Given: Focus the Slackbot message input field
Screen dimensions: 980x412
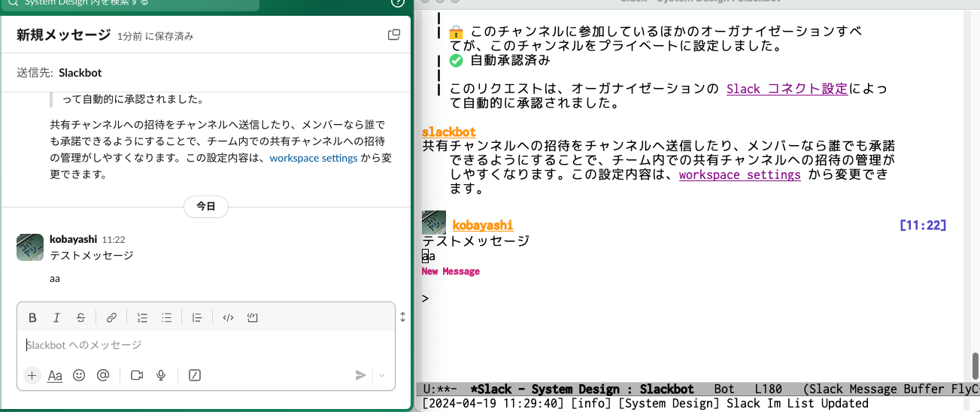Looking at the screenshot, I should click(x=206, y=345).
